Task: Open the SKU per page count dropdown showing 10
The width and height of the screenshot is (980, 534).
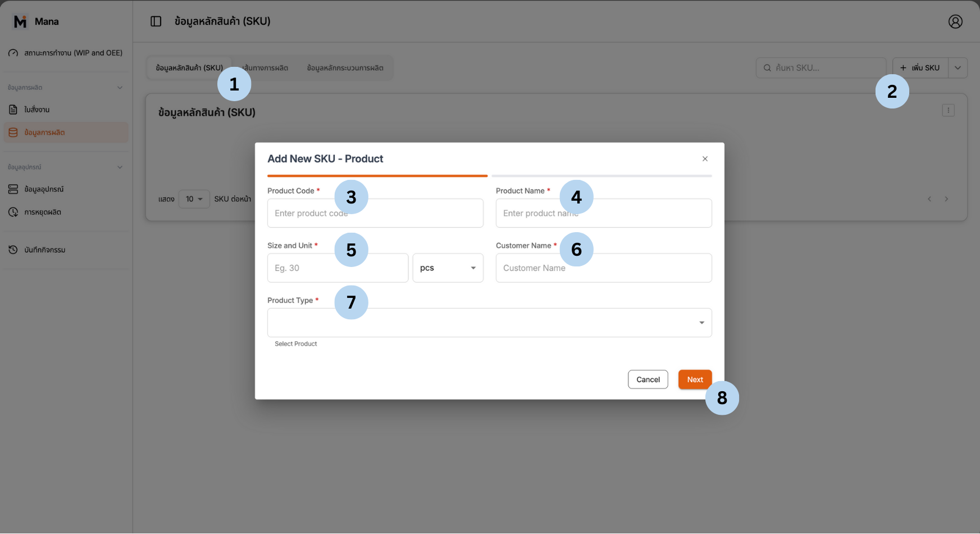Action: (x=194, y=199)
